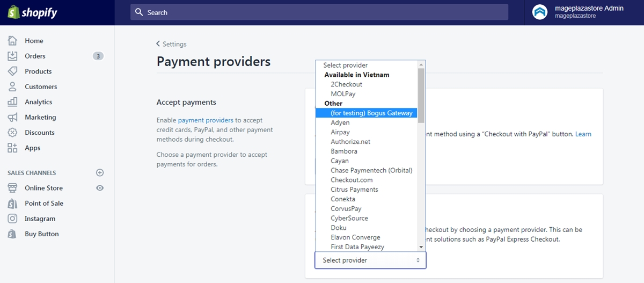Open Home in the sidebar
Screen dimensions: 644x283
click(34, 41)
